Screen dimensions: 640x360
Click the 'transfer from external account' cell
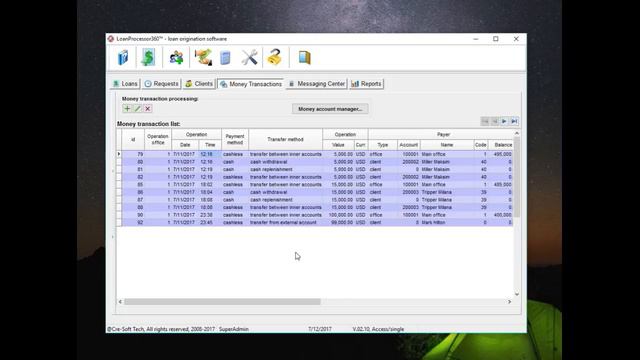pyautogui.click(x=285, y=222)
